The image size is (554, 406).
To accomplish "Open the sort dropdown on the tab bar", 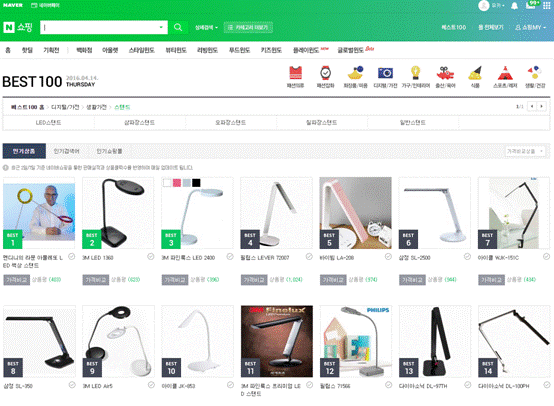I will pyautogui.click(x=525, y=151).
